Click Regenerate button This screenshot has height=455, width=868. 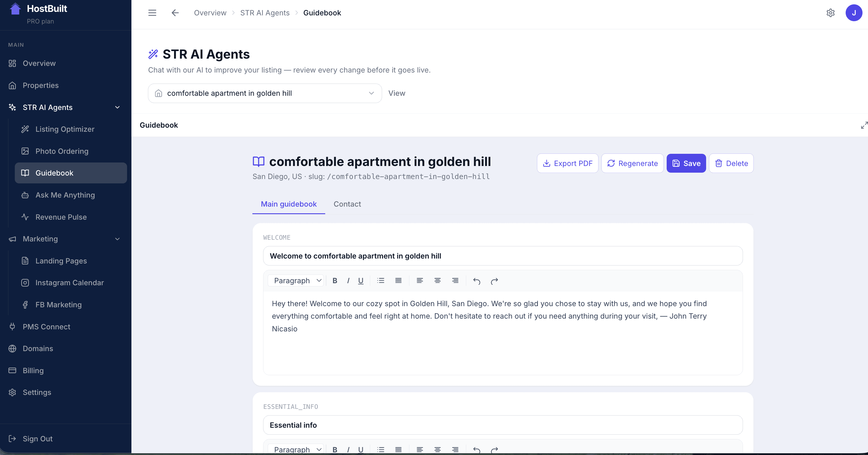point(632,163)
